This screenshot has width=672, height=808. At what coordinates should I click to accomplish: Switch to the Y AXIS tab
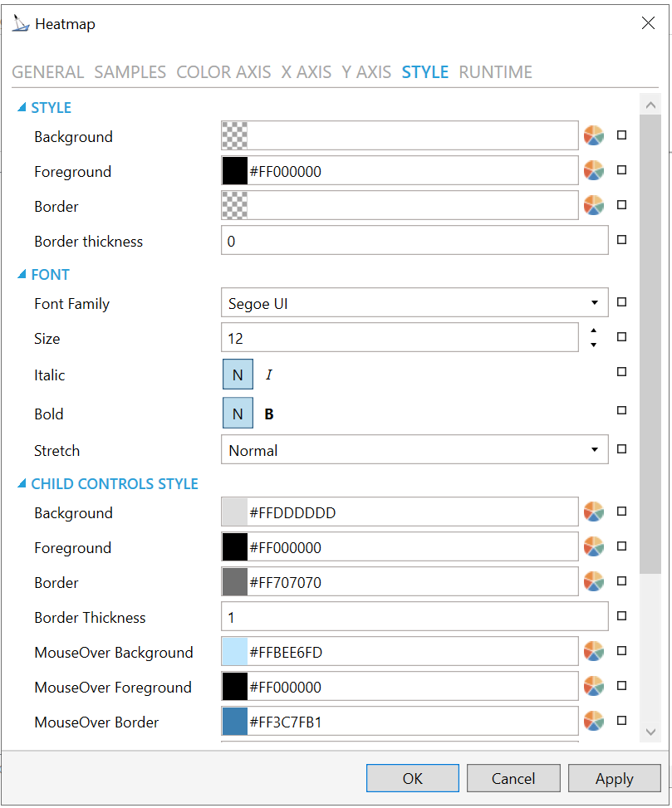pos(366,72)
